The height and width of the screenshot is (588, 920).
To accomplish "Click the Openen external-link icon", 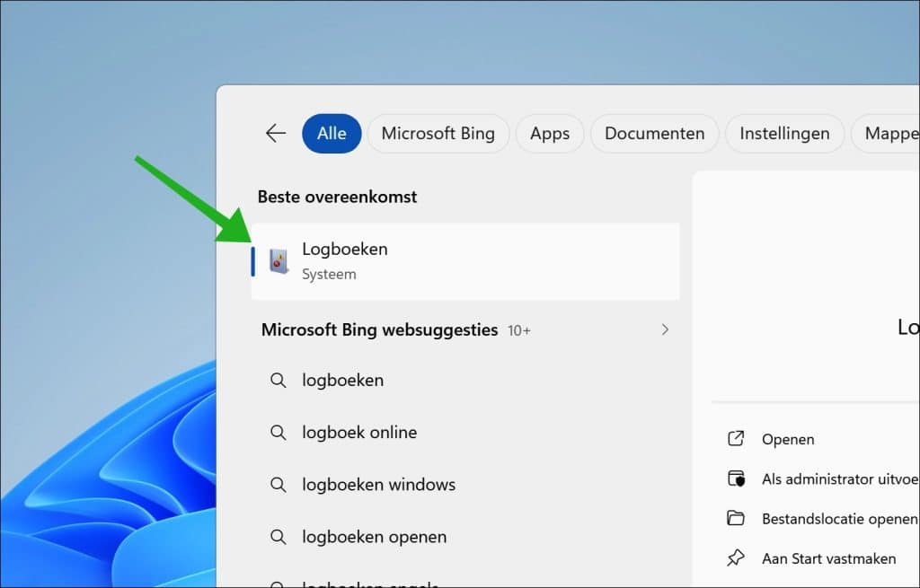I will (x=736, y=438).
